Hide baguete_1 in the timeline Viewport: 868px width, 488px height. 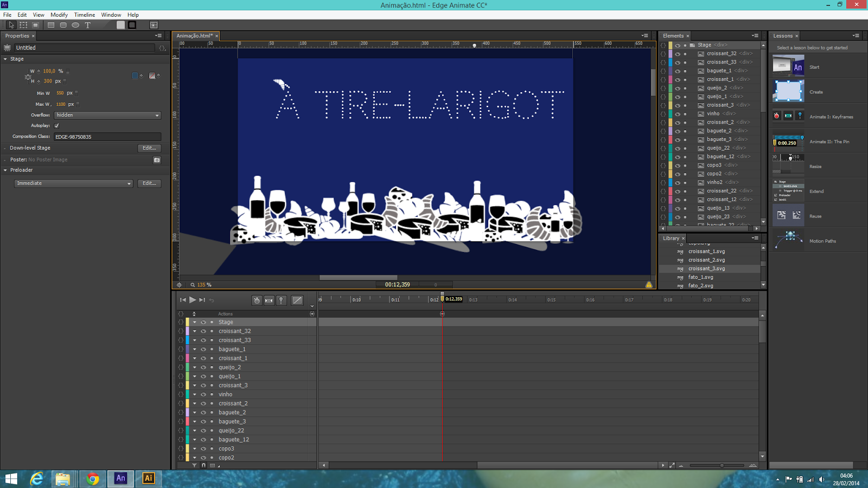203,349
